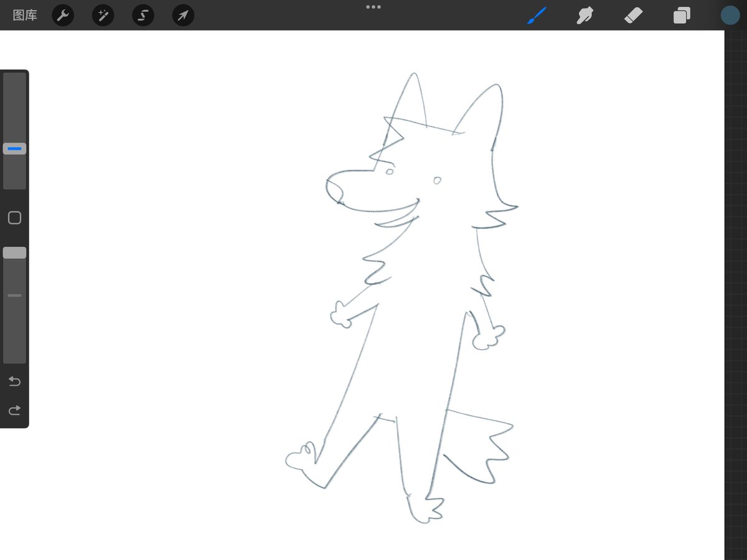Open the Layers panel
The height and width of the screenshot is (560, 747).
tap(682, 16)
